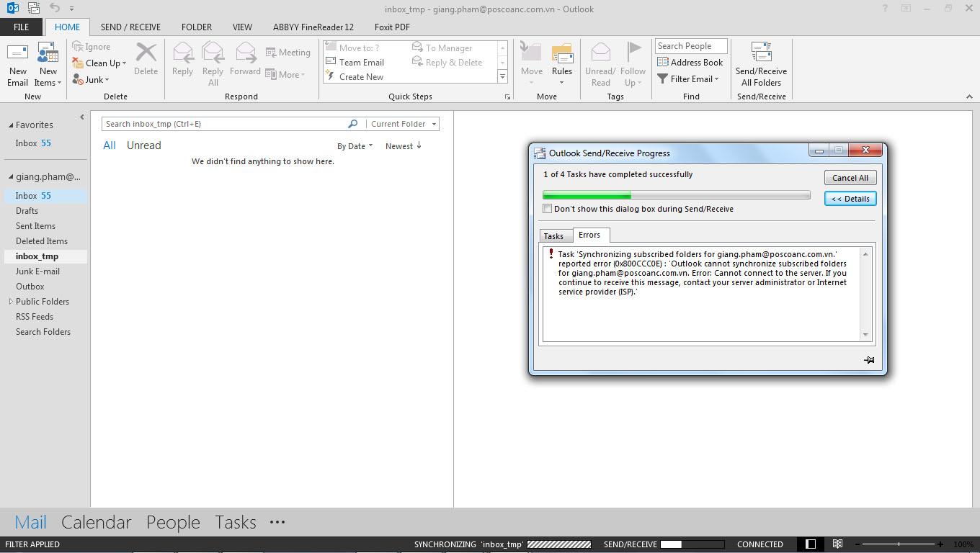
Task: Switch to Calendar view
Action: coord(97,523)
